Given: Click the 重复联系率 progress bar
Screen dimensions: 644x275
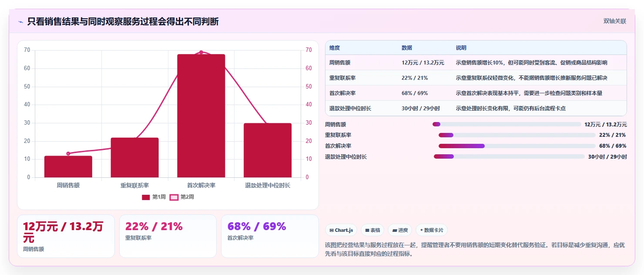Looking at the screenshot, I should click(517, 135).
